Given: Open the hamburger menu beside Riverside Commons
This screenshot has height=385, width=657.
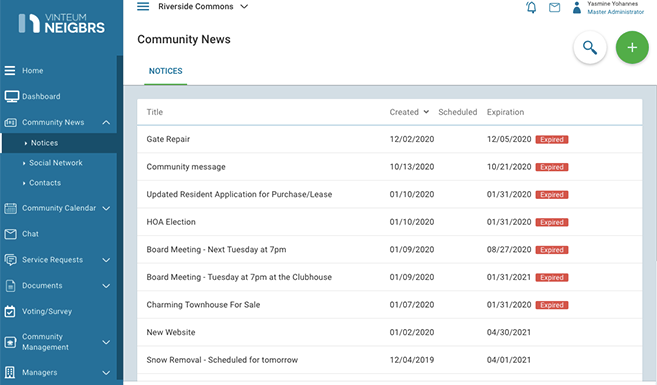Looking at the screenshot, I should [143, 6].
